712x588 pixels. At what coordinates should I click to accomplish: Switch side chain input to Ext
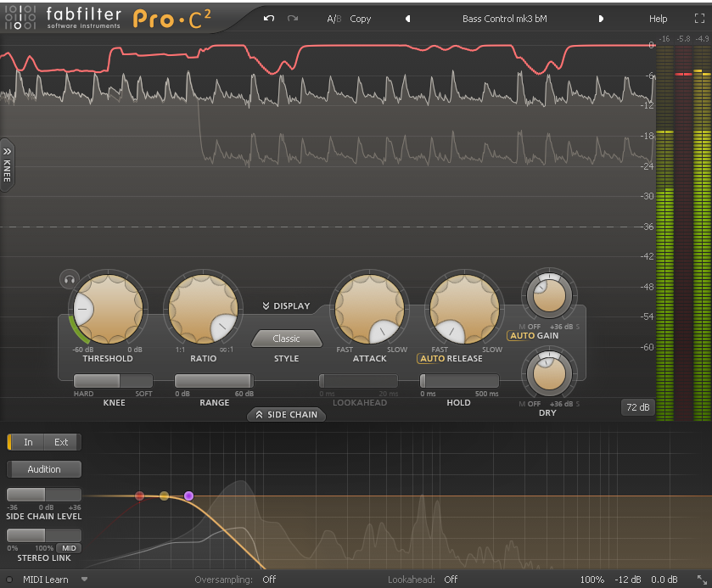[x=60, y=442]
